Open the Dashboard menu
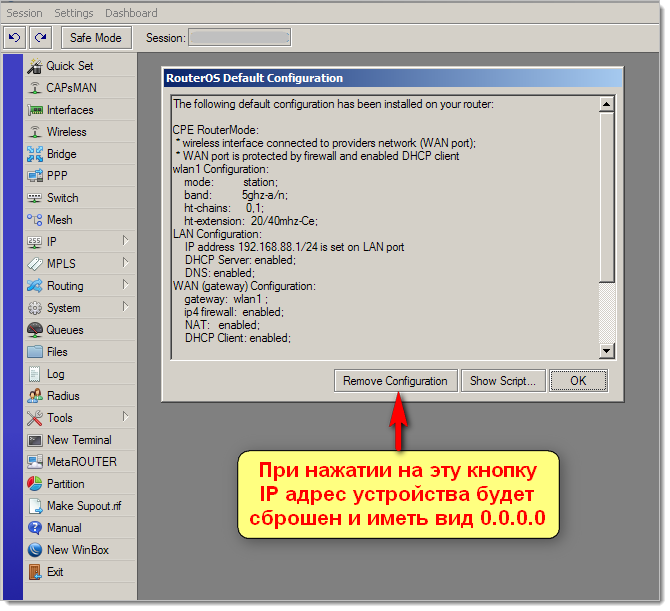Viewport: 670px width, 611px height. [x=131, y=13]
